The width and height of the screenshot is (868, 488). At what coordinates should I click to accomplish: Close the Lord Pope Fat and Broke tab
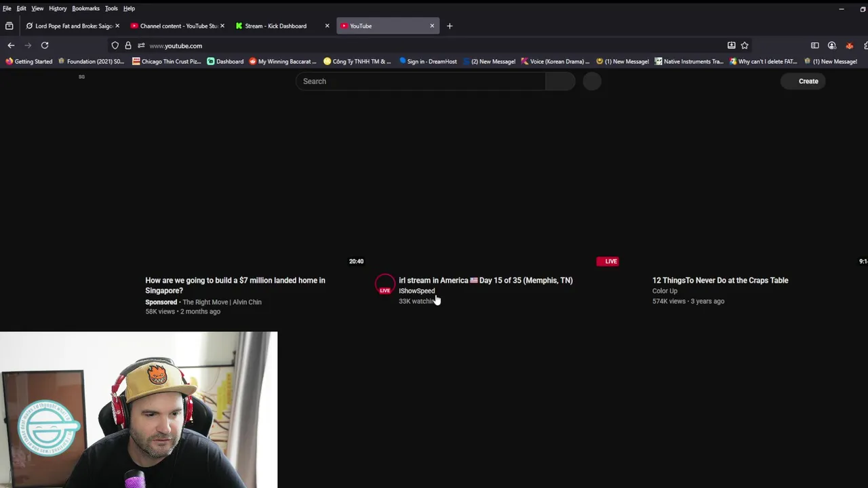pos(117,26)
